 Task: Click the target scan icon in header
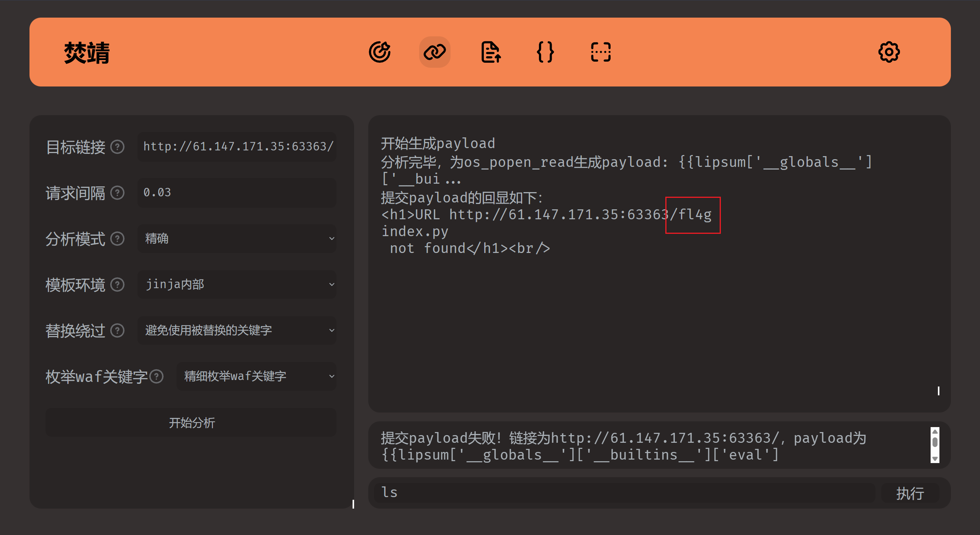coord(379,52)
